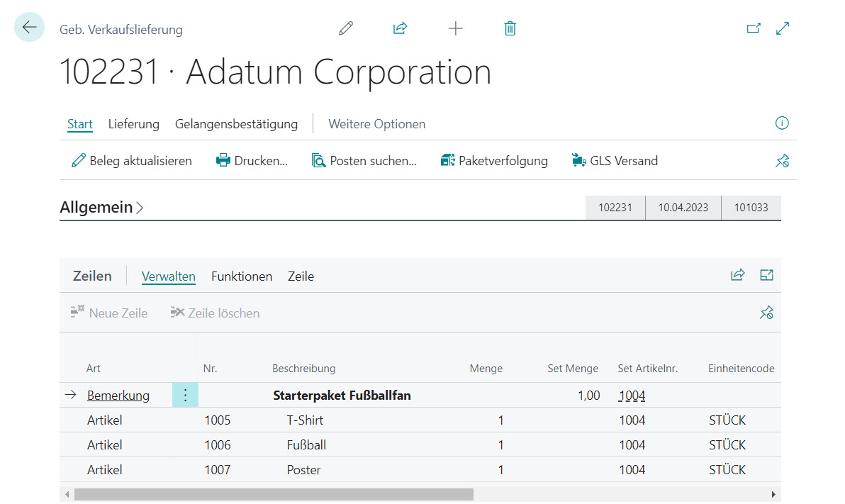
Task: Open the Gelangensbestätigung tab
Action: 236,124
